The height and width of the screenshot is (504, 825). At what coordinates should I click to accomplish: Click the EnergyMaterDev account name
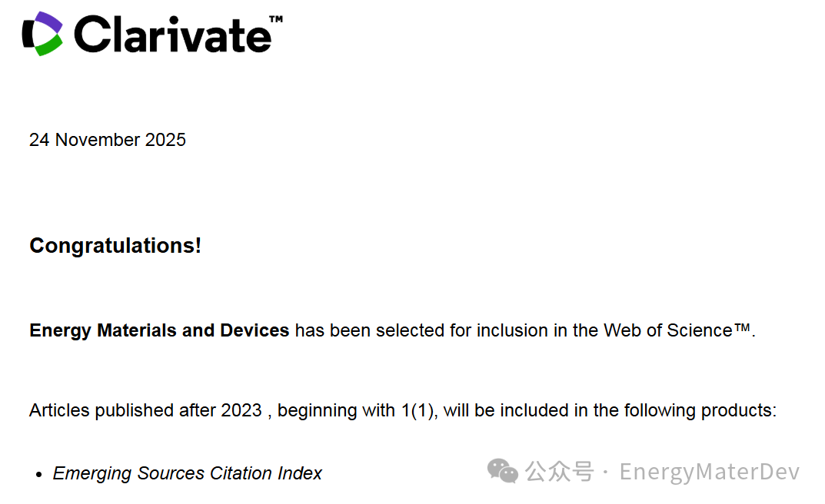click(x=710, y=471)
